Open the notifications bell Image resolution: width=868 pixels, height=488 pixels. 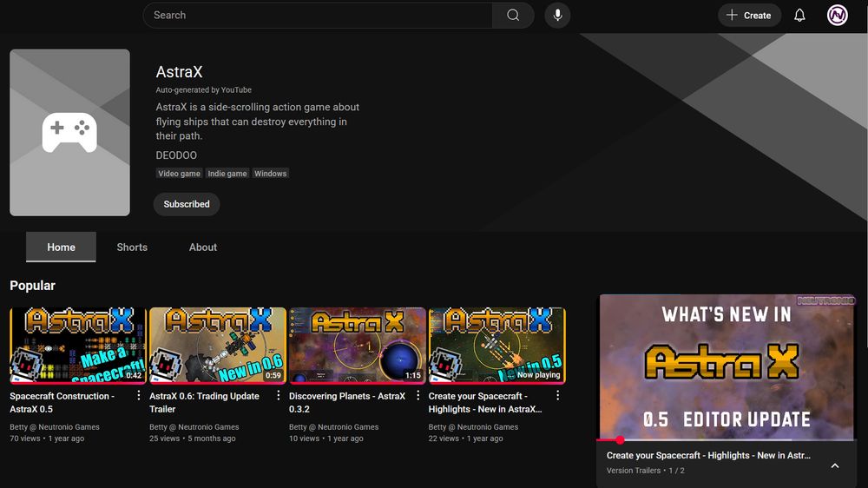click(x=799, y=15)
